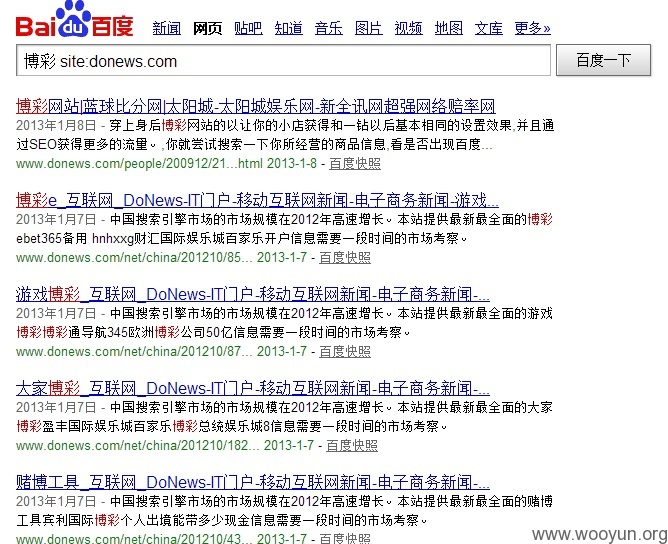The image size is (668, 544).
Task: Click snippet text mentioning ebet365备用
Action: point(241,238)
